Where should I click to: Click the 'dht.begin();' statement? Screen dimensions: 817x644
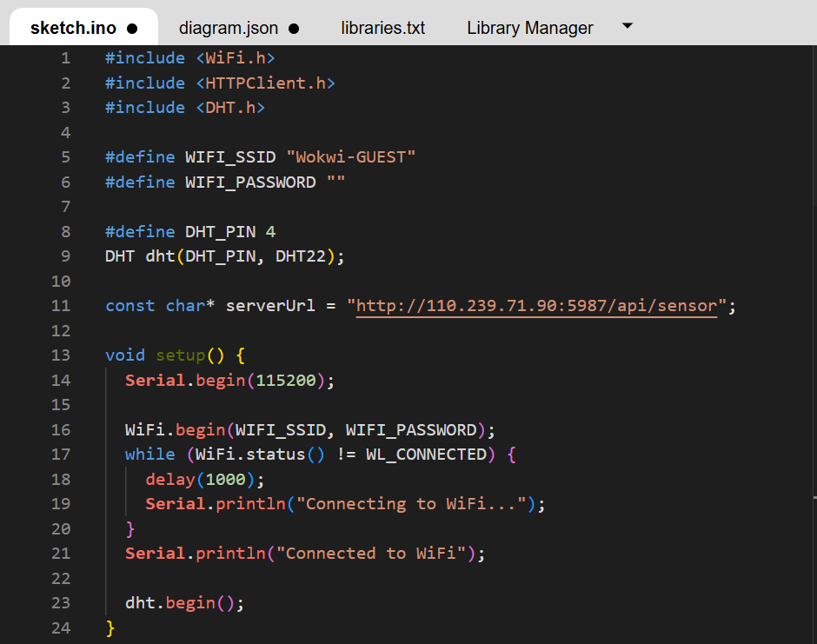tap(184, 603)
